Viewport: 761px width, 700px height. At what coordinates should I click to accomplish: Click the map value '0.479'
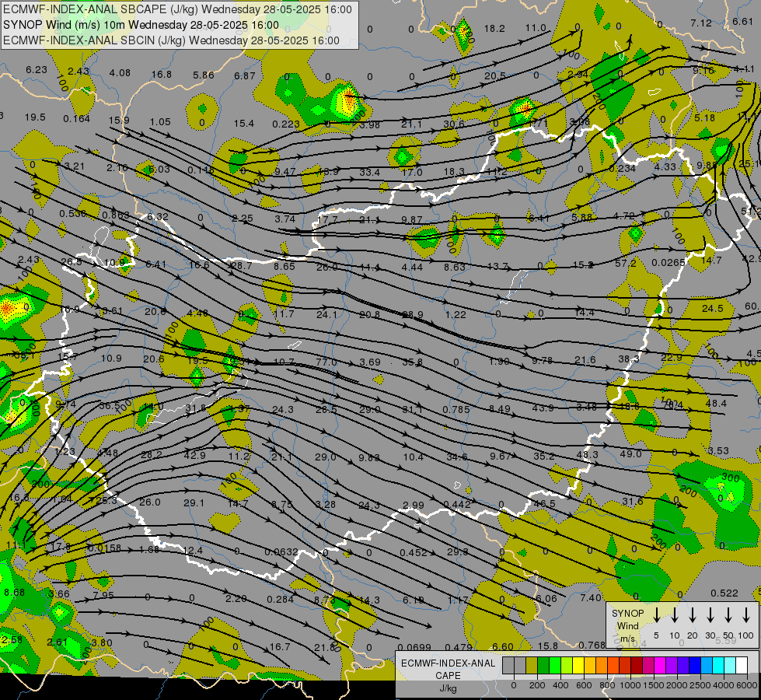coord(458,647)
